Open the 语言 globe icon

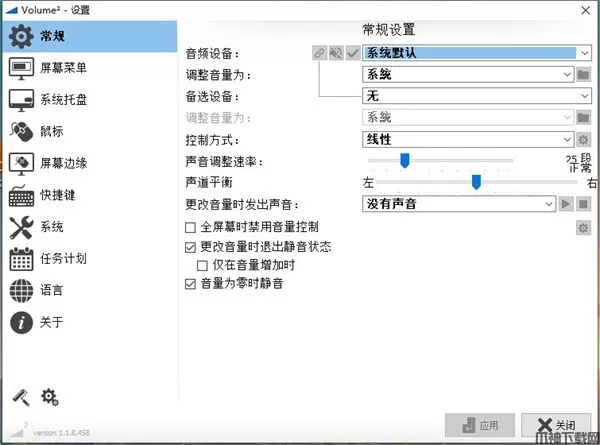coord(21,290)
